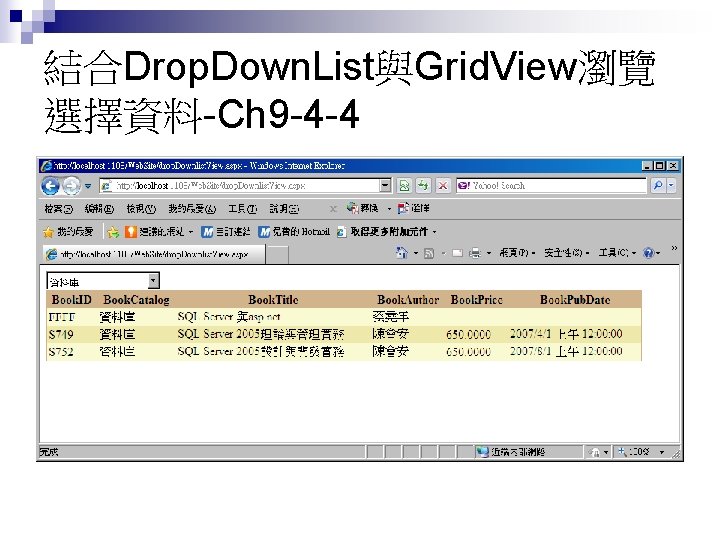Click the browser Back arrow button
The height and width of the screenshot is (540, 720).
point(50,186)
